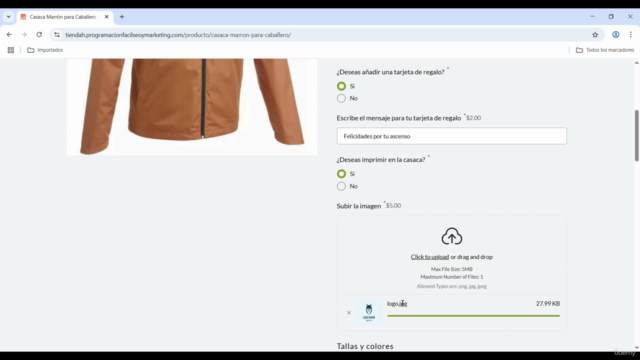
Task: Click the 'Tallas y colores' heading
Action: [x=365, y=346]
